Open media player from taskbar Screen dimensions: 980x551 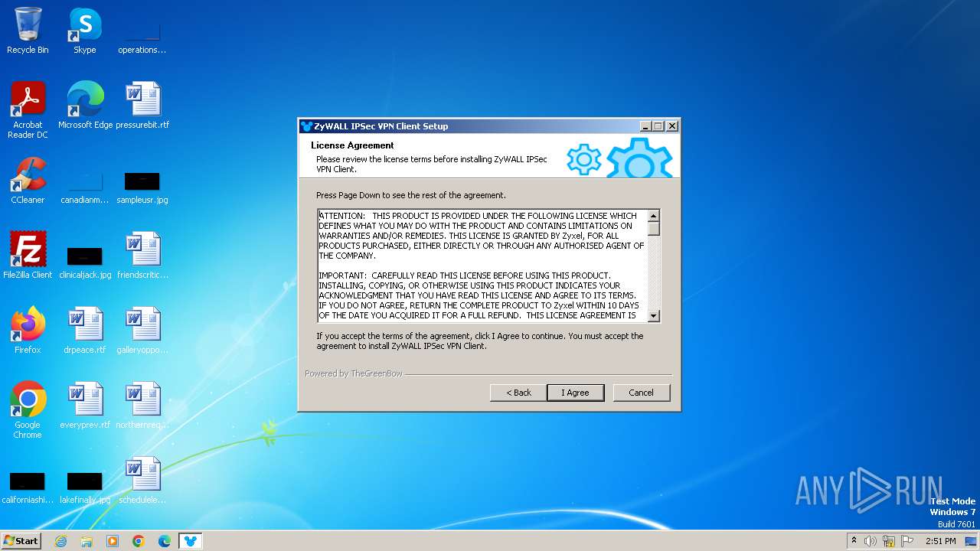point(113,541)
